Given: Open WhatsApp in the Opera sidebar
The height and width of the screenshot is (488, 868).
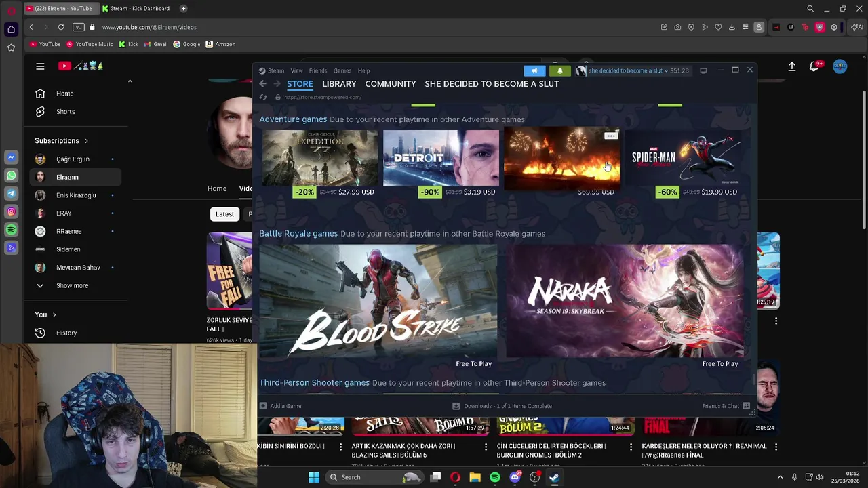Looking at the screenshot, I should (x=11, y=176).
